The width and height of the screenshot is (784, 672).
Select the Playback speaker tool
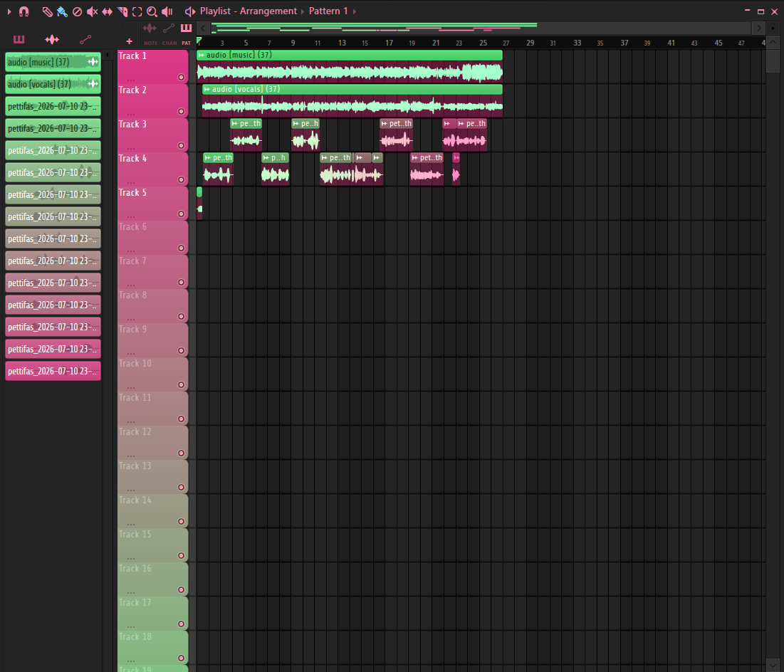pyautogui.click(x=167, y=11)
